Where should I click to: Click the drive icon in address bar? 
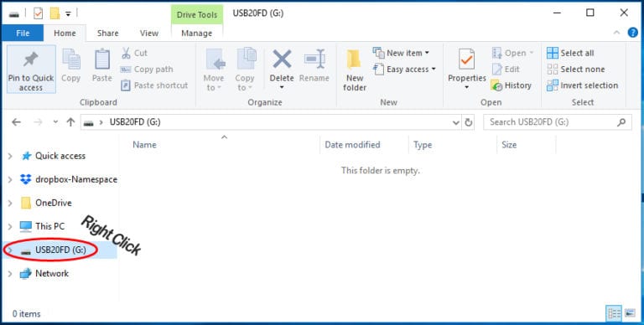[88, 122]
